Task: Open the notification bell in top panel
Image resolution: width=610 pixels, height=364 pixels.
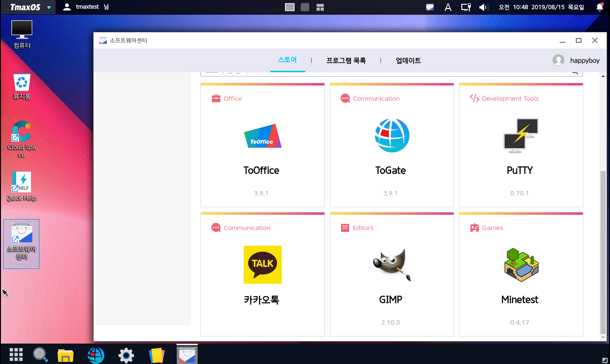Action: (x=600, y=7)
